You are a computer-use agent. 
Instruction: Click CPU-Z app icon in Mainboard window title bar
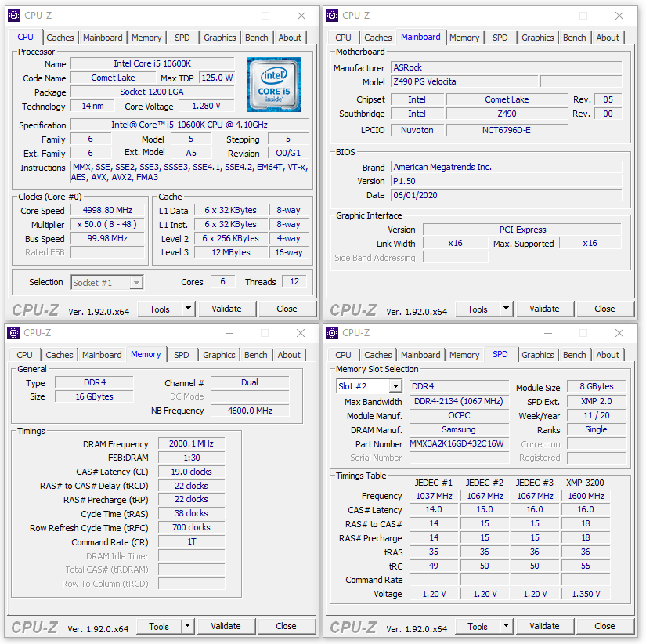pos(332,16)
